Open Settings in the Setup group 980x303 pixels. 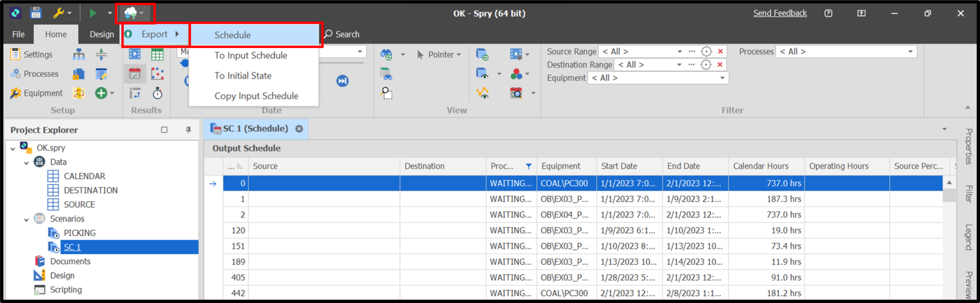32,54
